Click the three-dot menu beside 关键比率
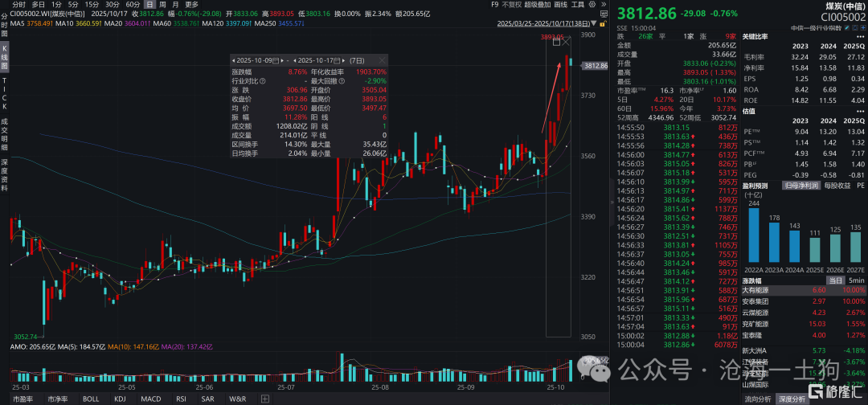868x405 pixels. pyautogui.click(x=859, y=37)
